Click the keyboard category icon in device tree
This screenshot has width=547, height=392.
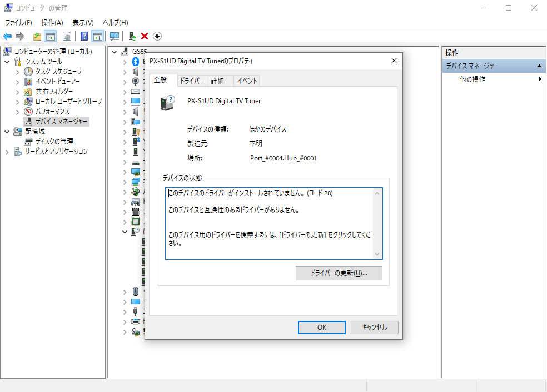pos(135,92)
